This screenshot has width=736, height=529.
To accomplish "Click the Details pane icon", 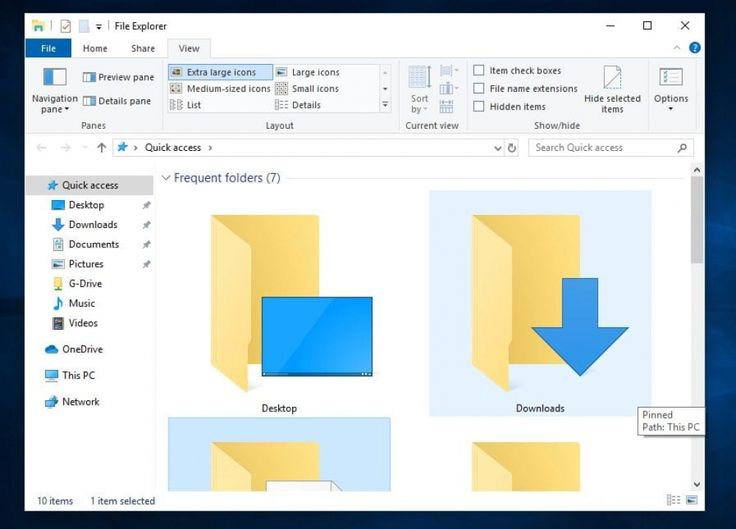I will click(x=89, y=101).
